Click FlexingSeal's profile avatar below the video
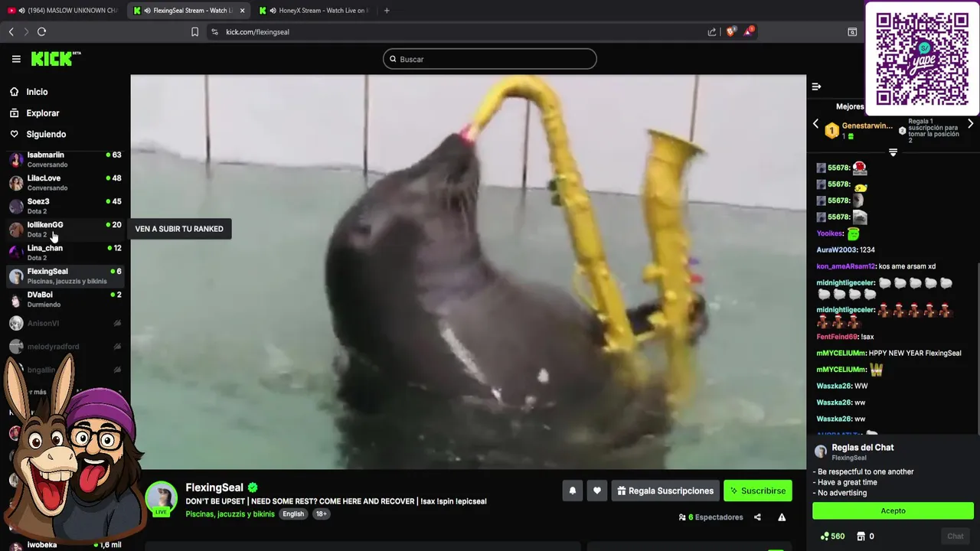The width and height of the screenshot is (980, 551). (162, 498)
